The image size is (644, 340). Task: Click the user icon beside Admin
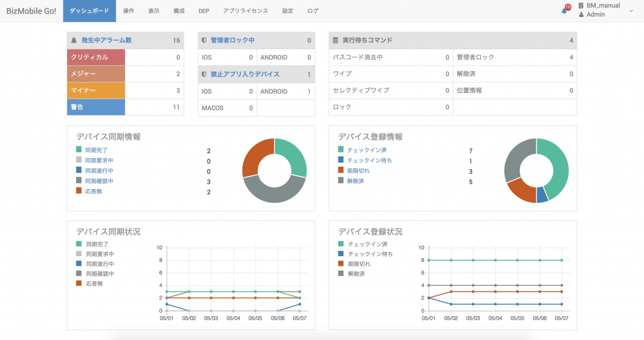pos(581,15)
